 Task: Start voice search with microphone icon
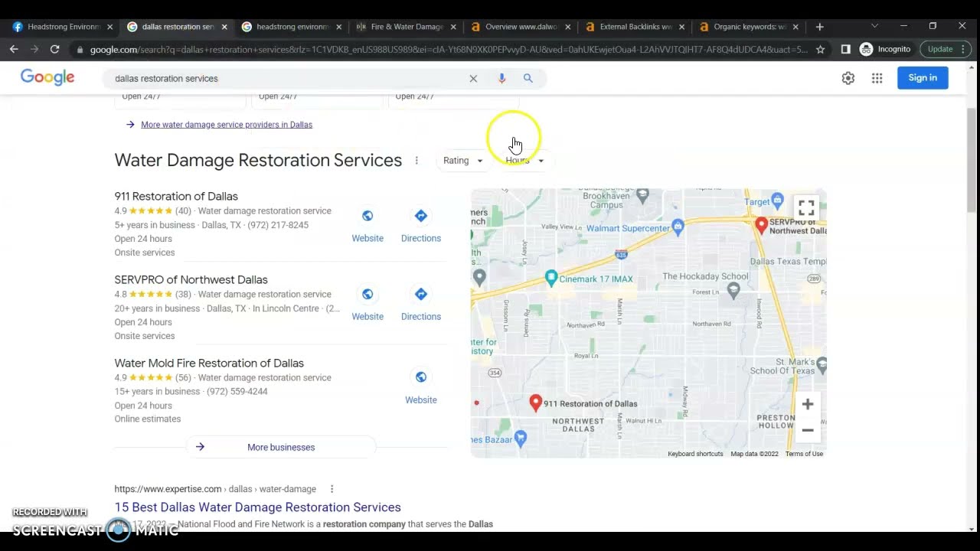click(501, 78)
